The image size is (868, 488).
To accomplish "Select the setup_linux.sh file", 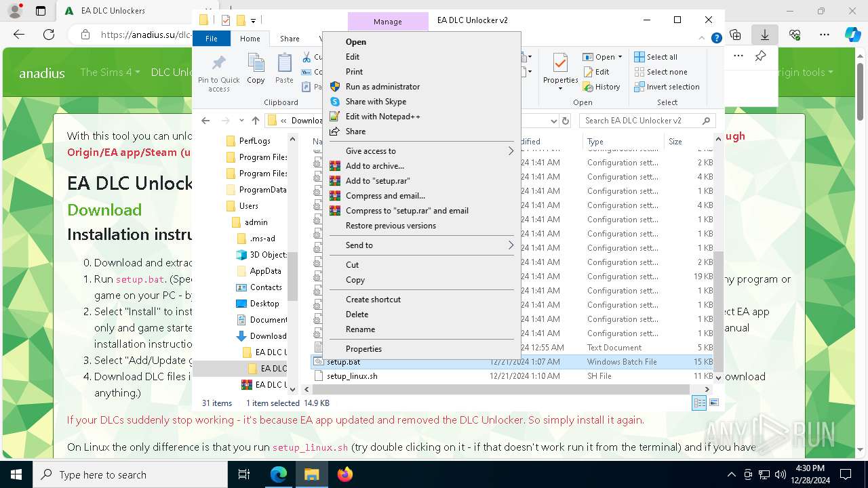I will pyautogui.click(x=352, y=376).
